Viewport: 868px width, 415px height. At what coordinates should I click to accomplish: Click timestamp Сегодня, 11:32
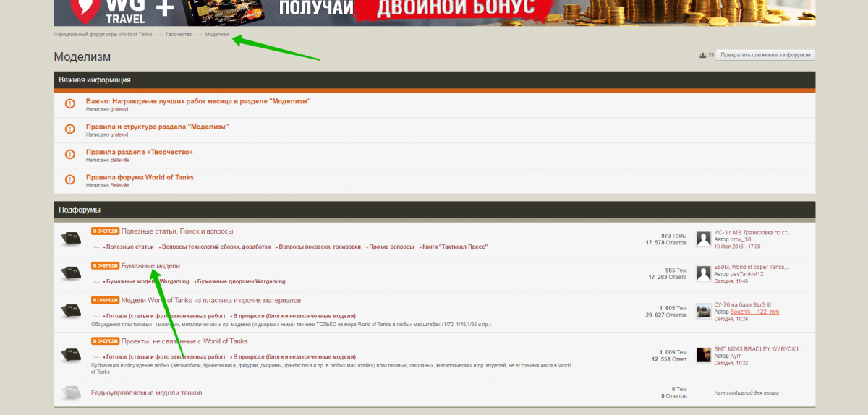click(731, 362)
